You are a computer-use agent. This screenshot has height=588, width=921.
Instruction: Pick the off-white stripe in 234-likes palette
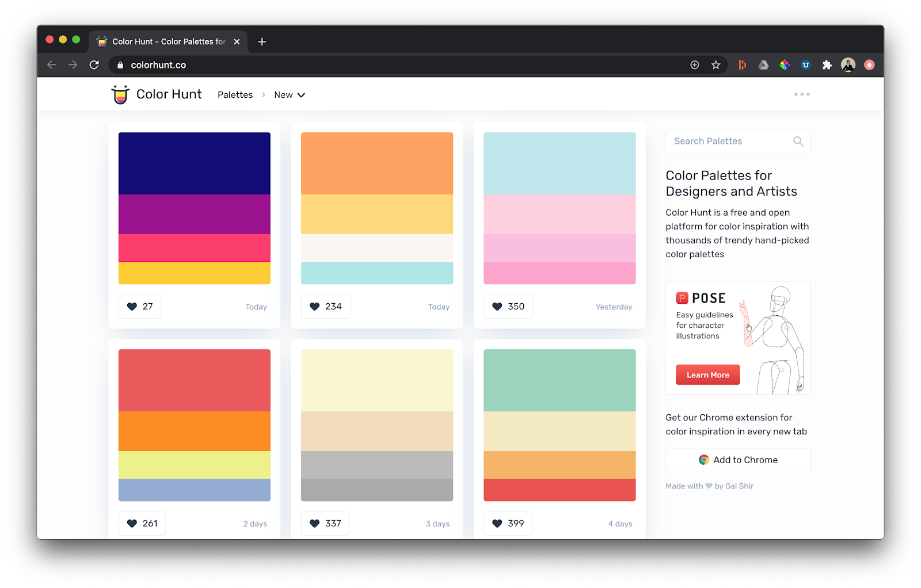[377, 248]
